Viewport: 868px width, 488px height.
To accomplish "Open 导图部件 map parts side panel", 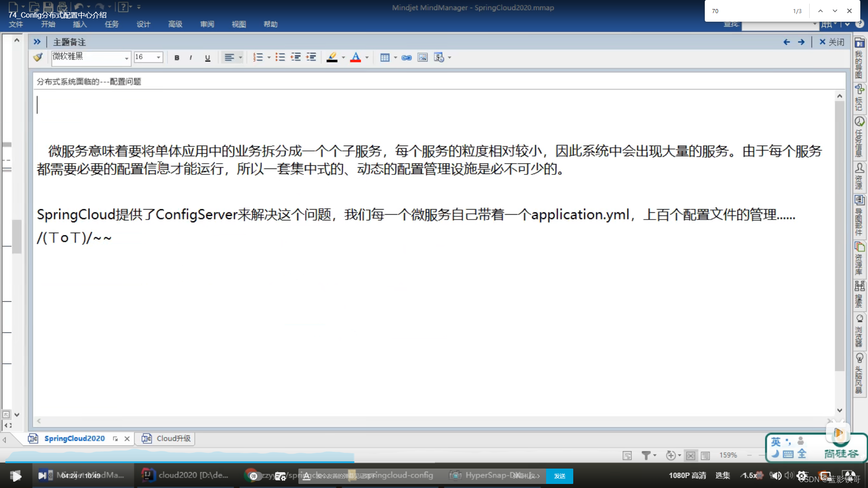I will [x=859, y=216].
